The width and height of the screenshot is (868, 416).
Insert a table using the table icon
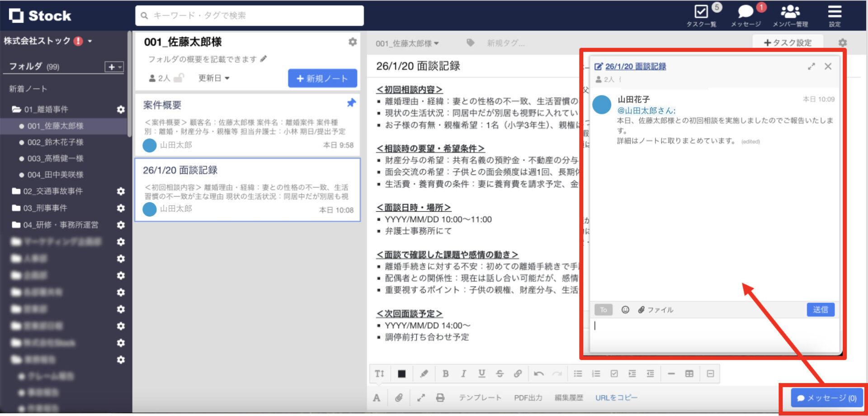pos(689,373)
